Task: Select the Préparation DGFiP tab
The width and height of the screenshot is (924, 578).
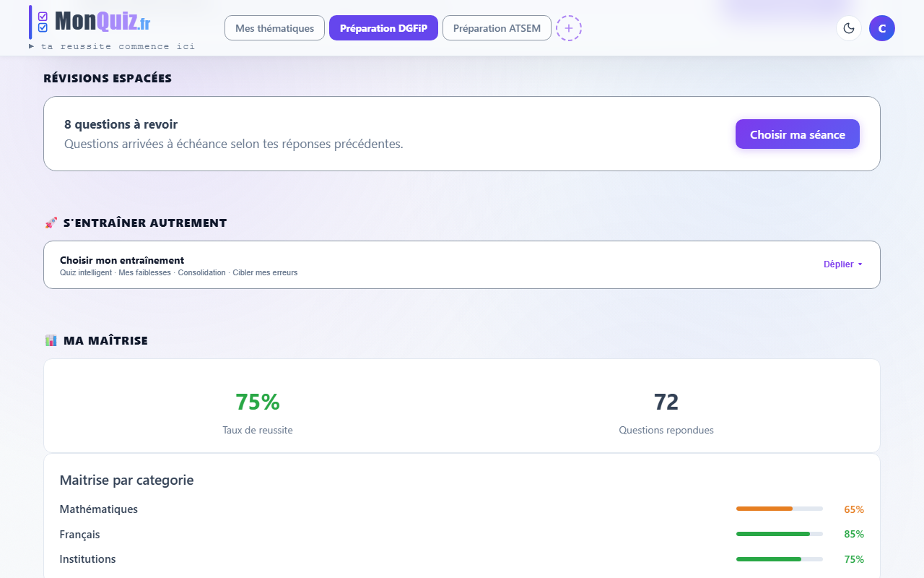Action: [383, 28]
